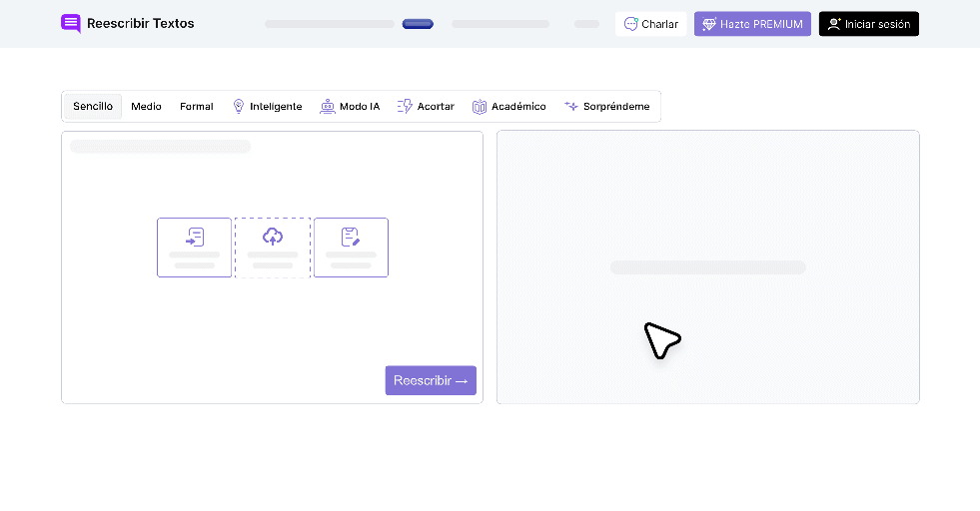Click Iniciar sesión button
Image resolution: width=980 pixels, height=511 pixels.
pos(869,24)
